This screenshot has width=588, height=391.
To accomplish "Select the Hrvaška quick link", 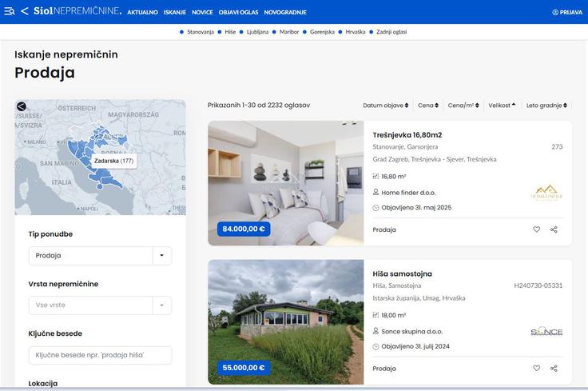I will pos(356,32).
